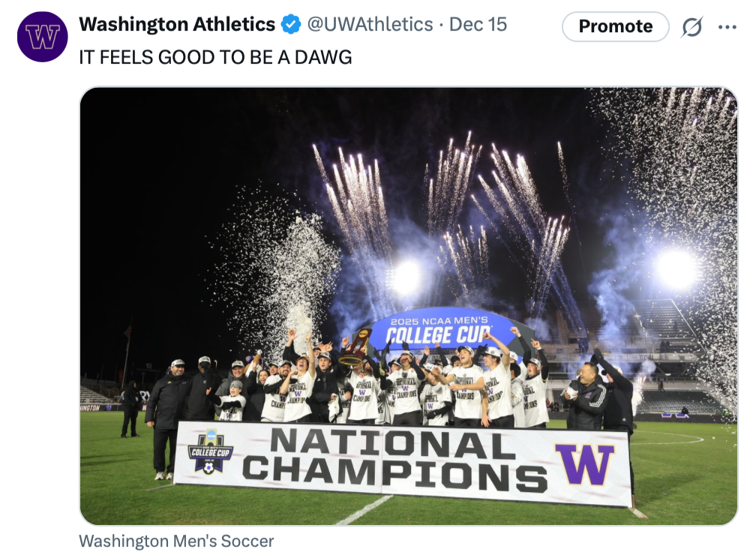This screenshot has width=756, height=558.
Task: Click the bright stadium floodlight at right
Action: (x=676, y=268)
